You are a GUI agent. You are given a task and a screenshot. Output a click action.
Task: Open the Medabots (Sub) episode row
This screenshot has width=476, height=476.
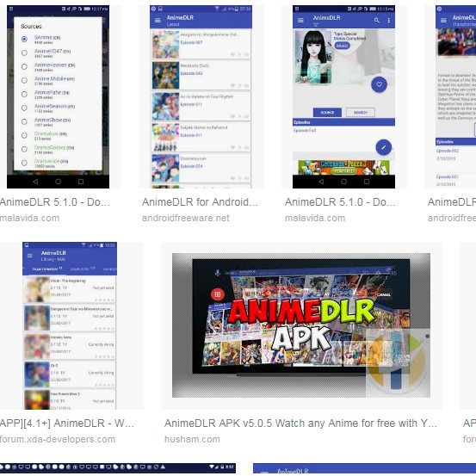pyautogui.click(x=201, y=75)
